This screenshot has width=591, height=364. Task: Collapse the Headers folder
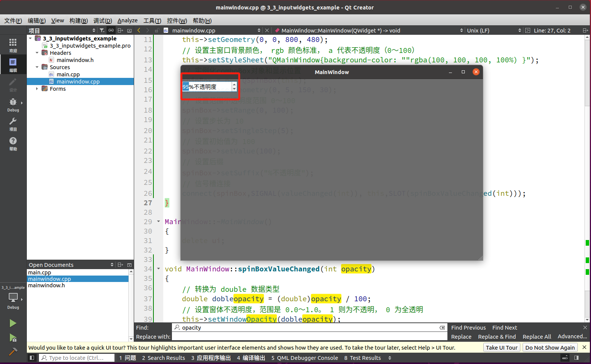(37, 53)
